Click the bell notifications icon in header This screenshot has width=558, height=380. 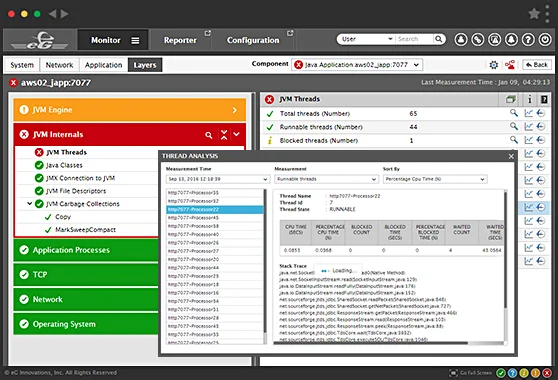pyautogui.click(x=511, y=39)
